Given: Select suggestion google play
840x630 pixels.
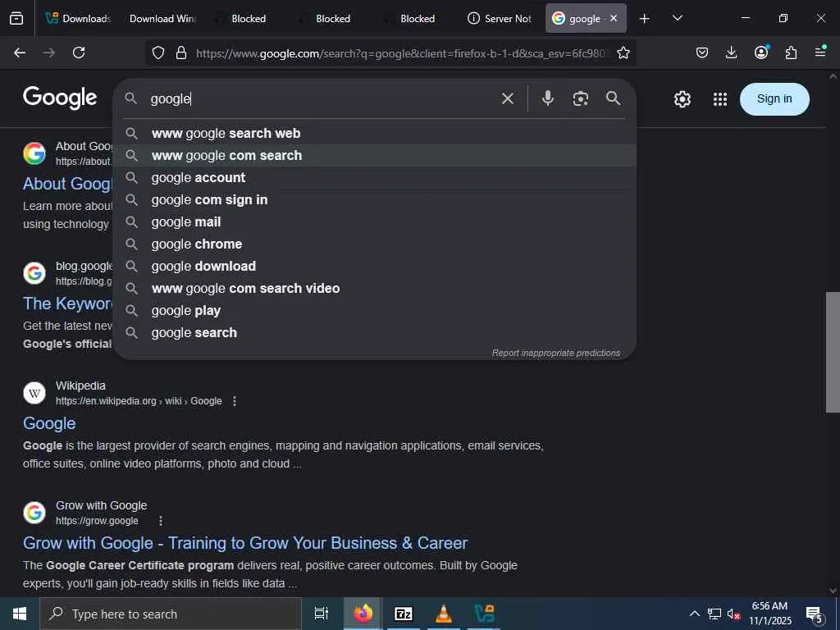Looking at the screenshot, I should tap(374, 311).
